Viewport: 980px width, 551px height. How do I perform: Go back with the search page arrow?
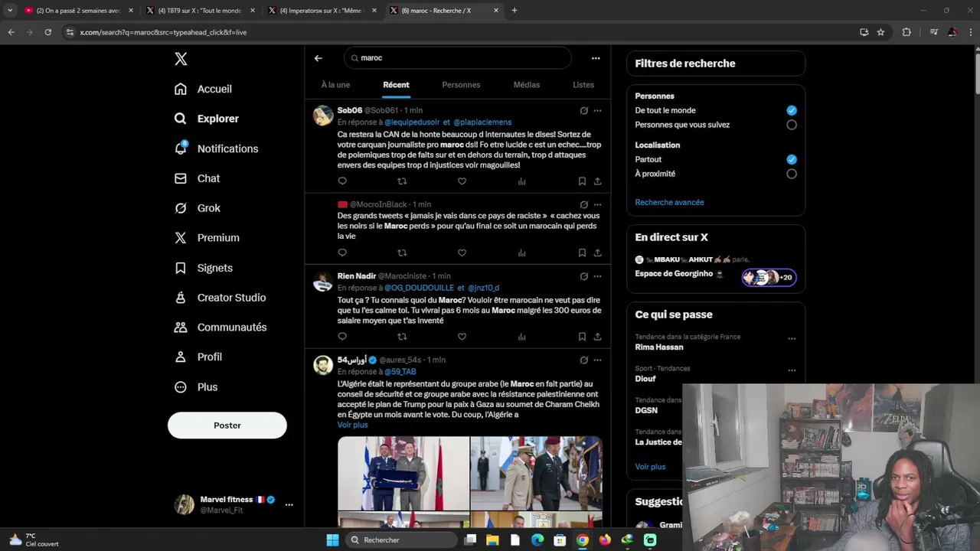(x=318, y=58)
